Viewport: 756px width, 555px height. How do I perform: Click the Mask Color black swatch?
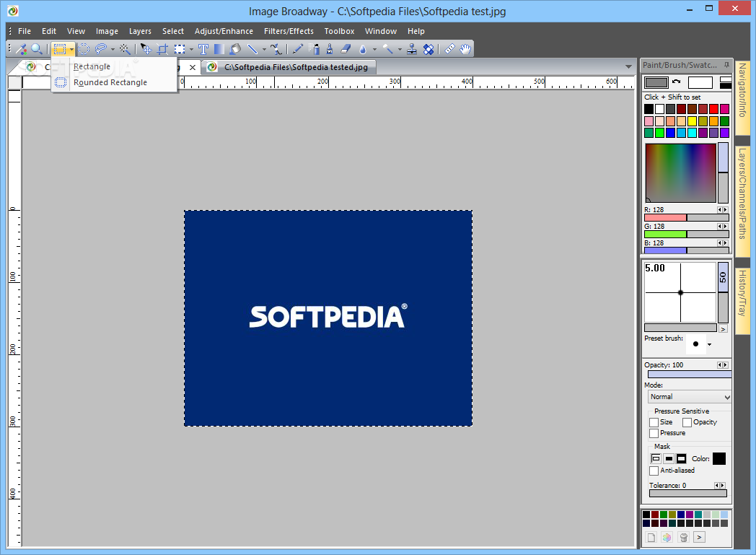coord(719,458)
